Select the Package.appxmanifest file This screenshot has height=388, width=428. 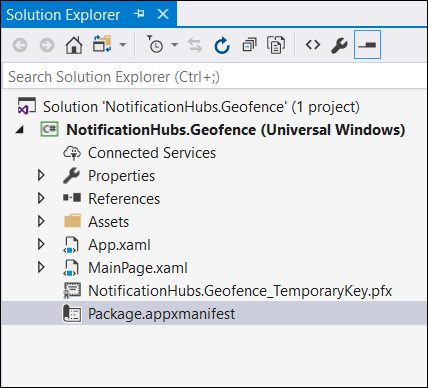[161, 314]
